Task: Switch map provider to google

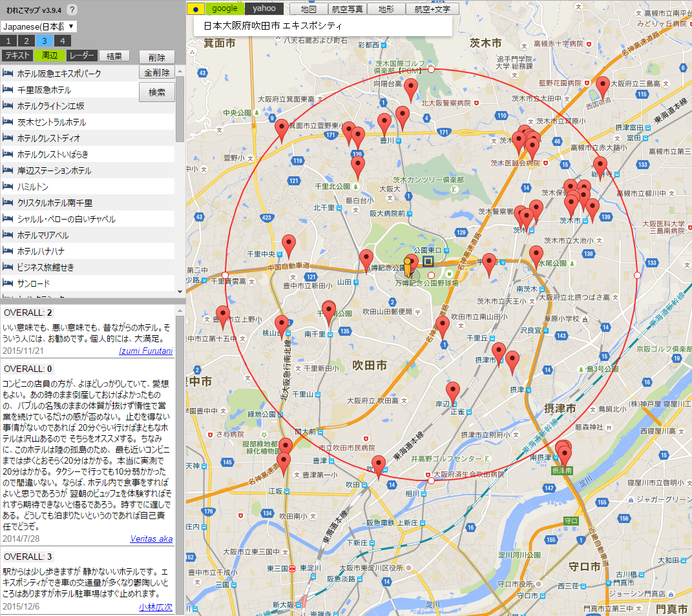Action: (x=225, y=8)
